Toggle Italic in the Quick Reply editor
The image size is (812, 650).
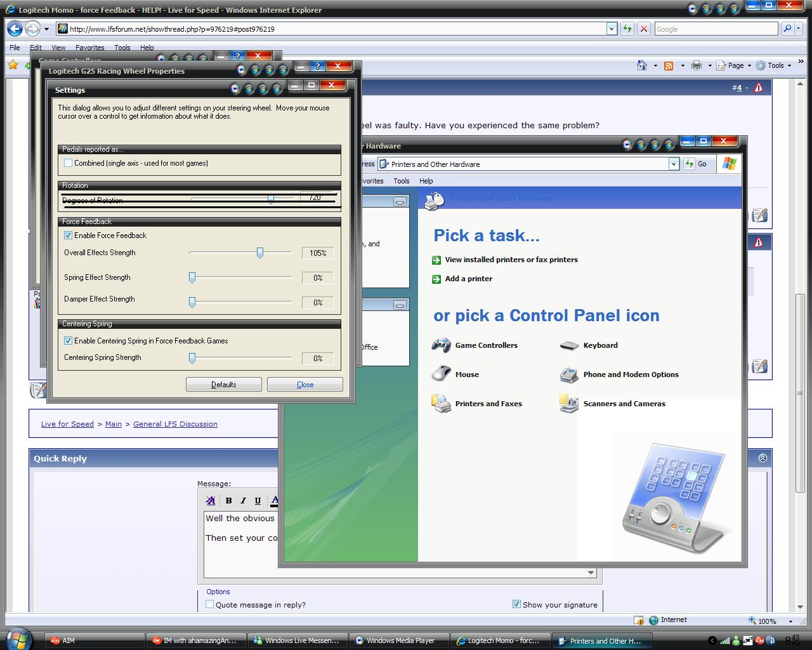tap(243, 500)
